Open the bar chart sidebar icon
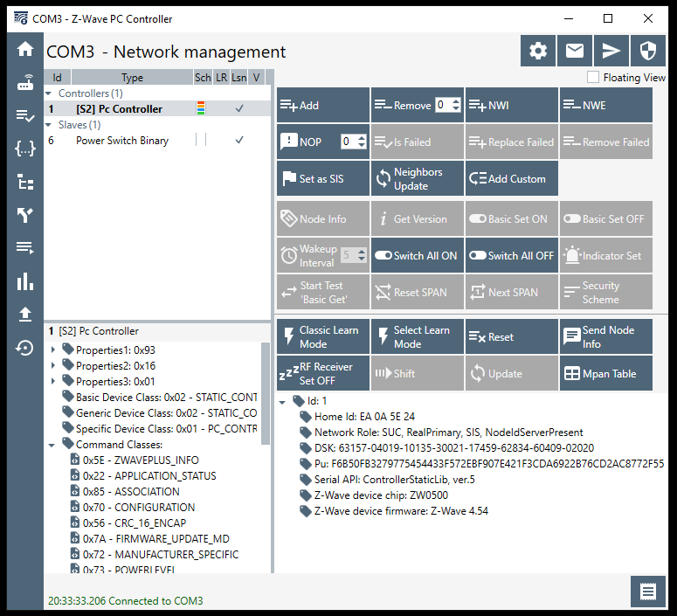 click(25, 281)
